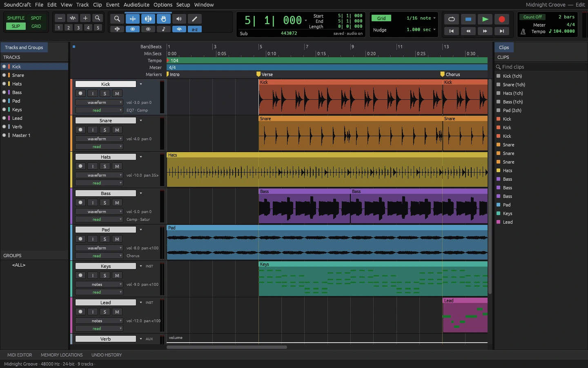Open Hats track automation read dropdown

(x=99, y=183)
